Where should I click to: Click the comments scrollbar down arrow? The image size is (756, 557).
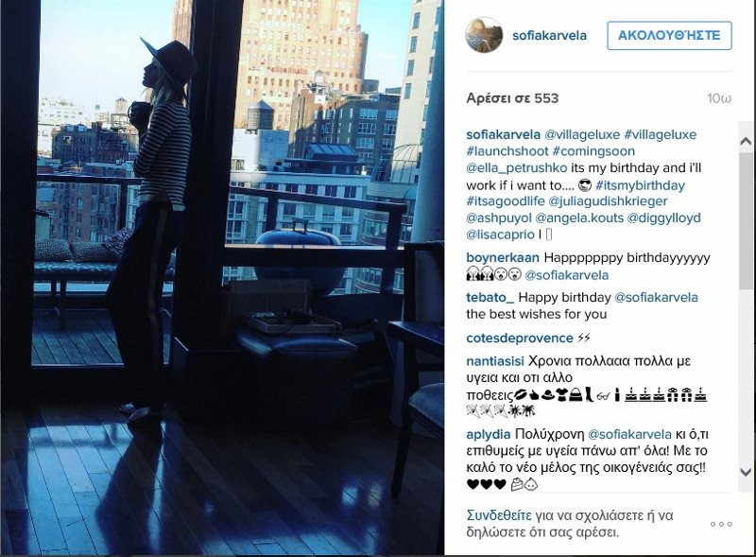(x=746, y=472)
